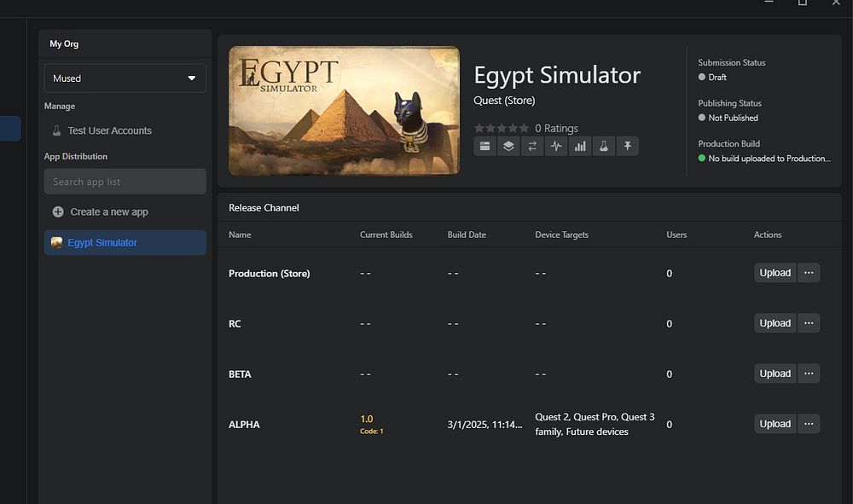Open the Mused organization dropdown
Image resolution: width=853 pixels, height=504 pixels.
pos(125,78)
